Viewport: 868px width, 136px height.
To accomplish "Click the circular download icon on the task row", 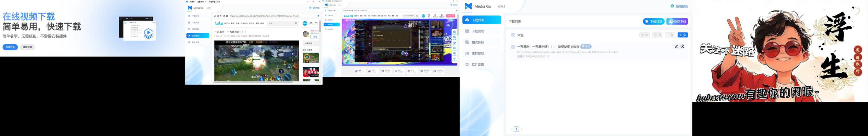I will (682, 47).
